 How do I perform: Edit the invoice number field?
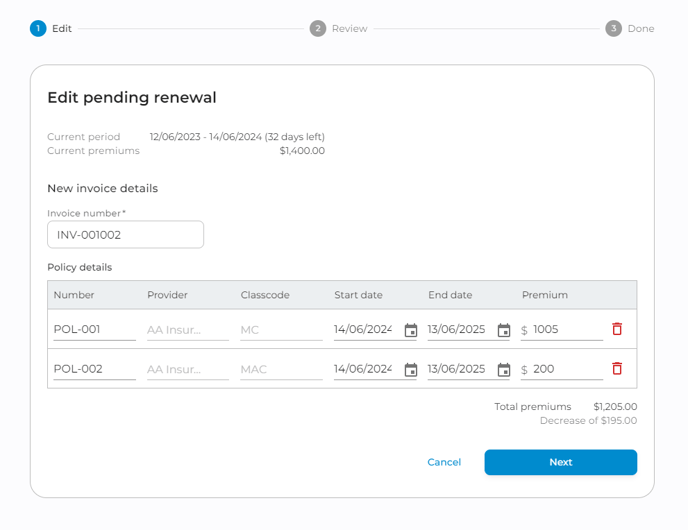tap(125, 235)
